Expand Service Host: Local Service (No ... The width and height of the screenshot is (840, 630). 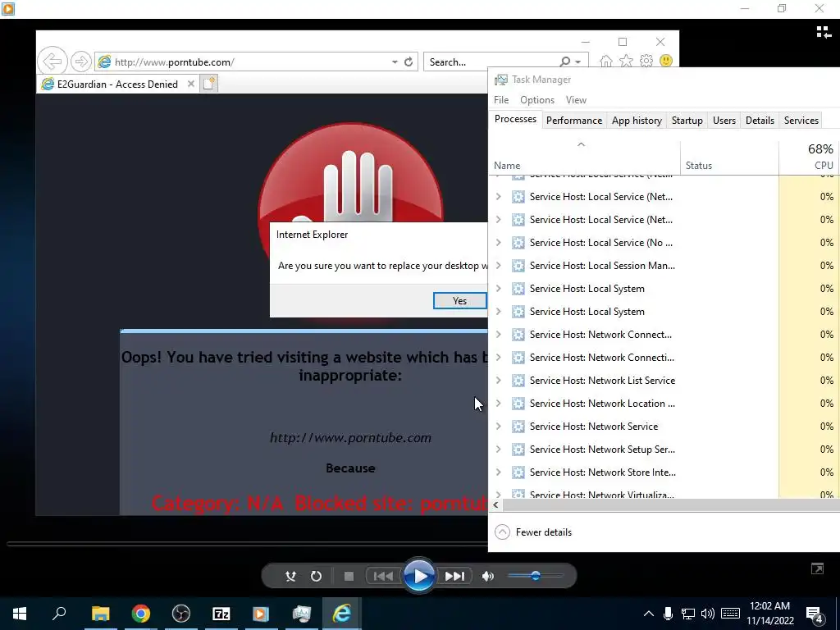pos(498,243)
